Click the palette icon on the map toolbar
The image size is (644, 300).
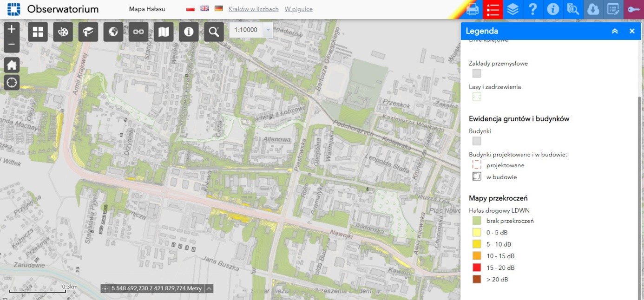[x=63, y=32]
